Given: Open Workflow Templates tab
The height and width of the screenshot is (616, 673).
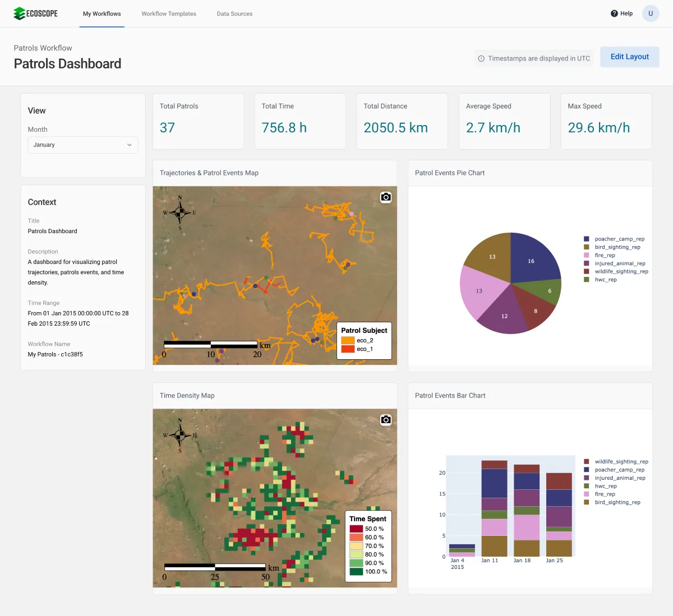Looking at the screenshot, I should point(169,13).
